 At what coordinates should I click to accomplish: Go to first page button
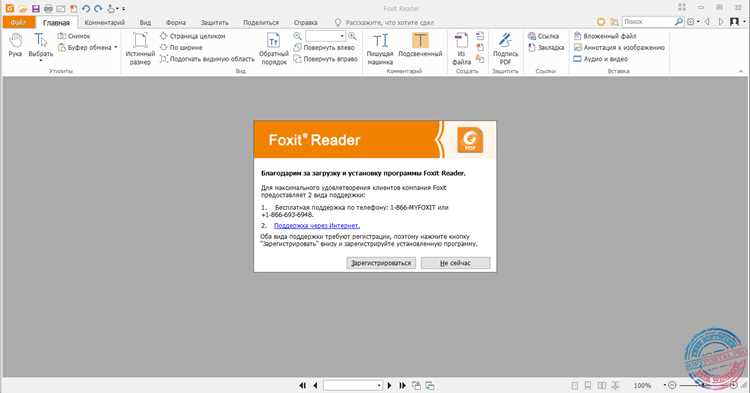pyautogui.click(x=302, y=385)
